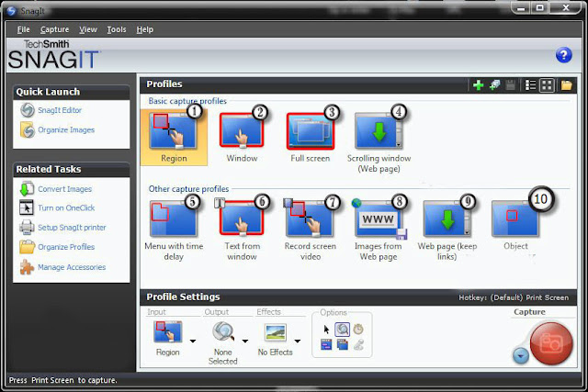Switch profiles to list view
The width and height of the screenshot is (588, 392).
pyautogui.click(x=530, y=85)
